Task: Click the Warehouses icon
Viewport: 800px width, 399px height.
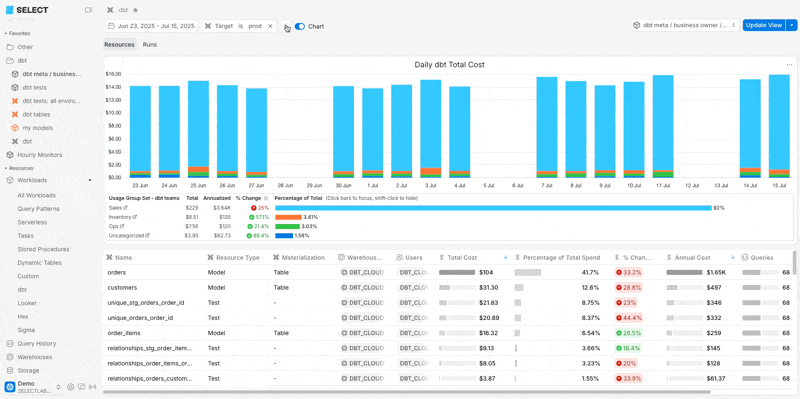Action: click(10, 357)
